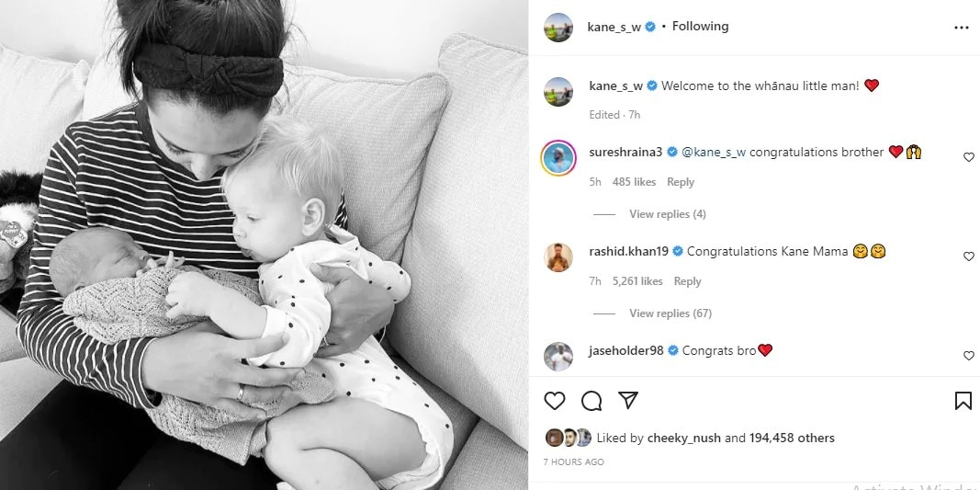This screenshot has height=490, width=980.
Task: Open the comment speech bubble icon
Action: point(591,401)
